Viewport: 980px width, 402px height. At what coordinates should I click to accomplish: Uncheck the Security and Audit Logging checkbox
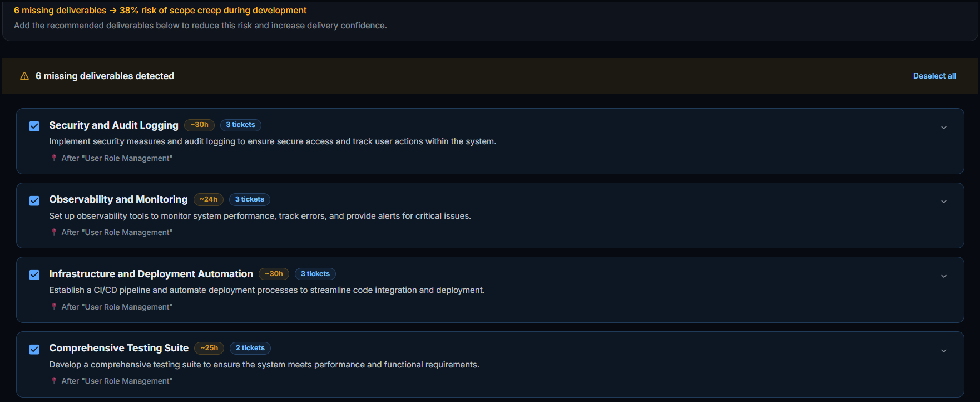[x=34, y=126]
